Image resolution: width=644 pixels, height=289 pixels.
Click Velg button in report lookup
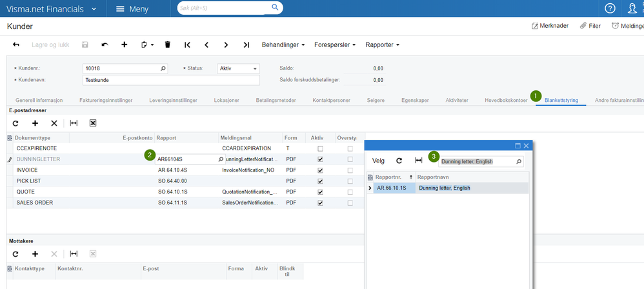point(378,161)
